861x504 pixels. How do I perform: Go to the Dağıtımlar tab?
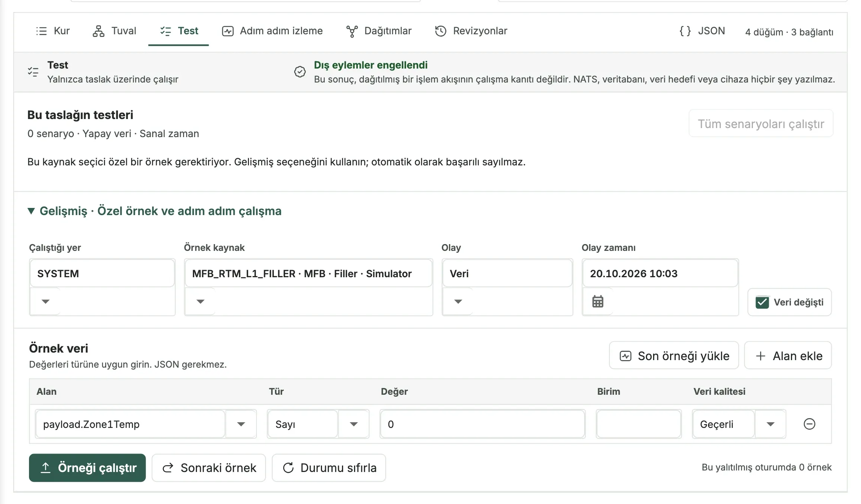(x=379, y=31)
